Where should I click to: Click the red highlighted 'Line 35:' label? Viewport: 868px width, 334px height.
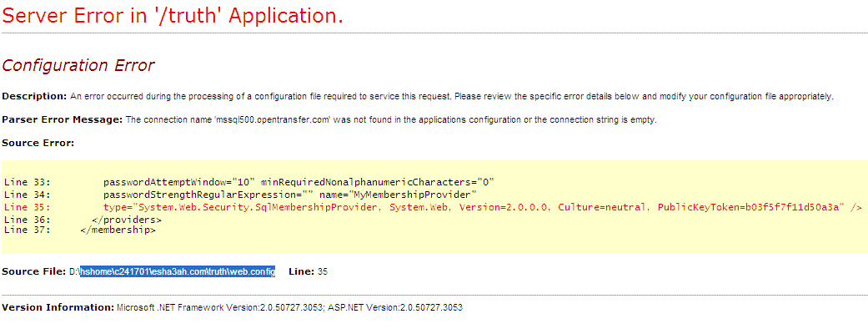[x=27, y=208]
